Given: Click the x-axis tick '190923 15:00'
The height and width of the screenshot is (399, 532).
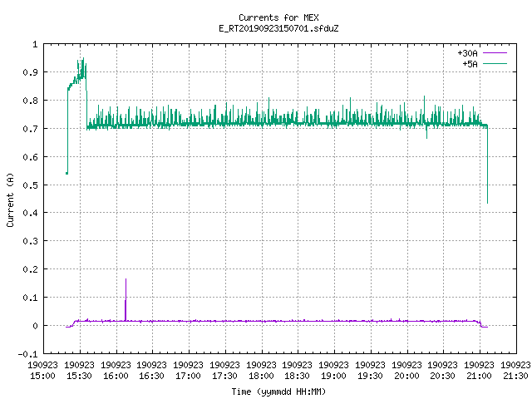Looking at the screenshot, I should click(42, 370).
